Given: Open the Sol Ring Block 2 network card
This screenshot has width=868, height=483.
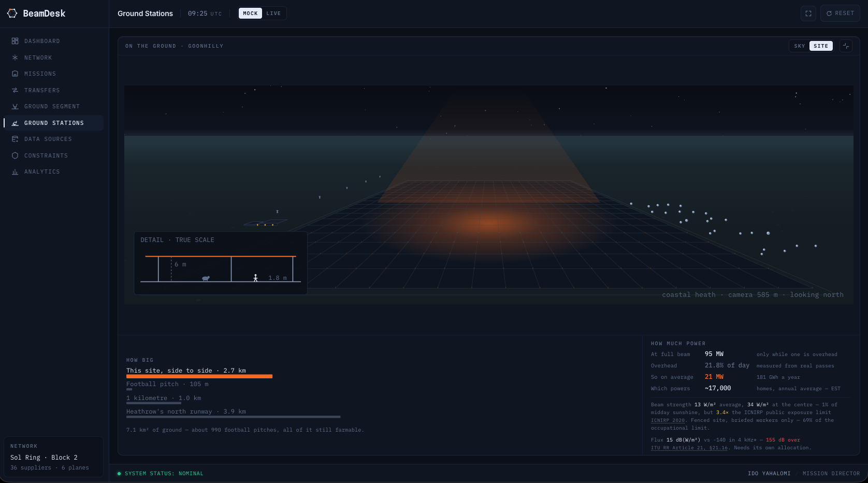Looking at the screenshot, I should tap(54, 456).
